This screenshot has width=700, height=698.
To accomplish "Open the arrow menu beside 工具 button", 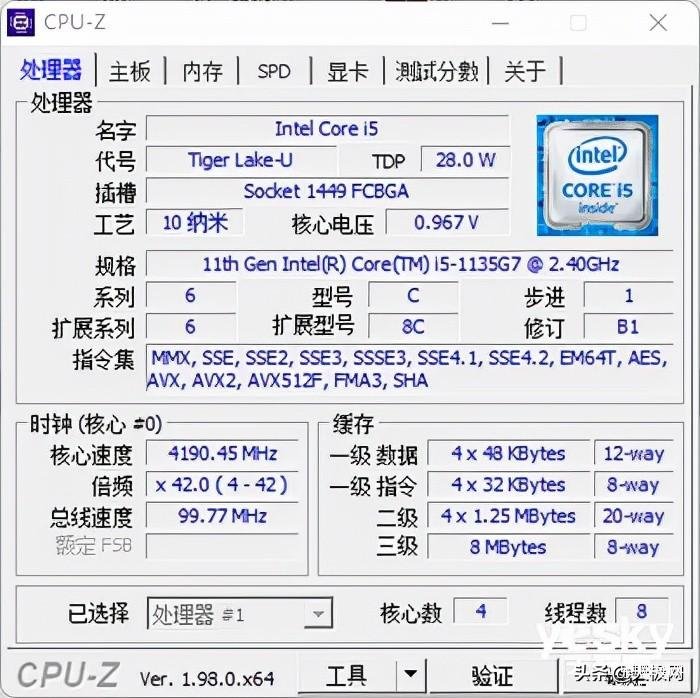I will pyautogui.click(x=410, y=673).
